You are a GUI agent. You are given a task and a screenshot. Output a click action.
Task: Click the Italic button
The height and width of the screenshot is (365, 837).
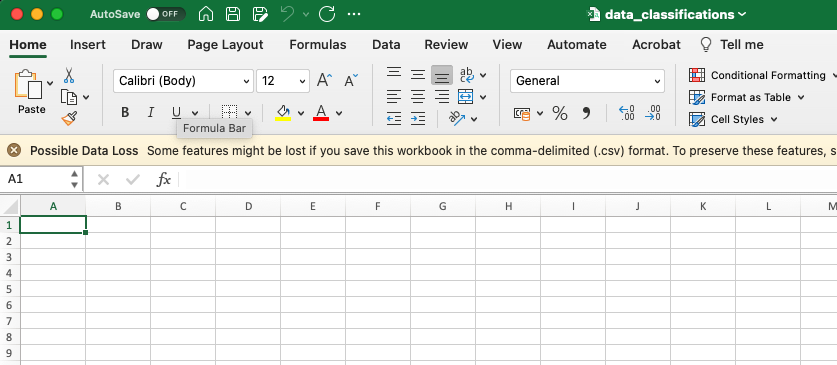(x=151, y=113)
